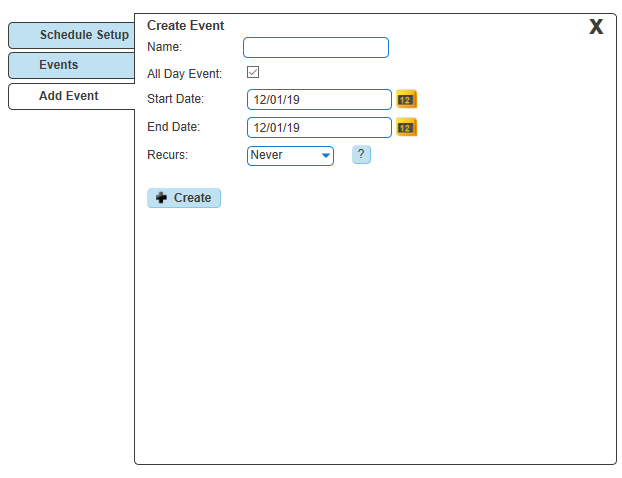The image size is (622, 478).
Task: Click the question mark help icon beside Recurs
Action: tap(361, 154)
